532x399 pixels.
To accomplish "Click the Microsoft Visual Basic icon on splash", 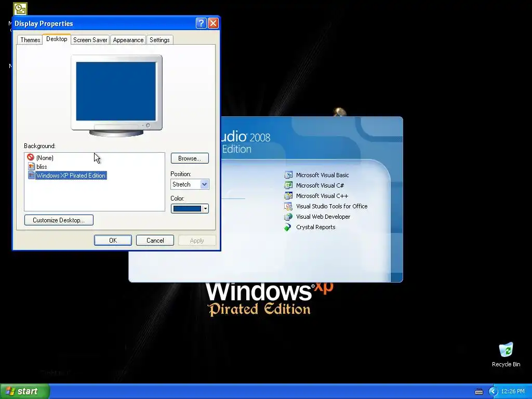I will pos(288,175).
